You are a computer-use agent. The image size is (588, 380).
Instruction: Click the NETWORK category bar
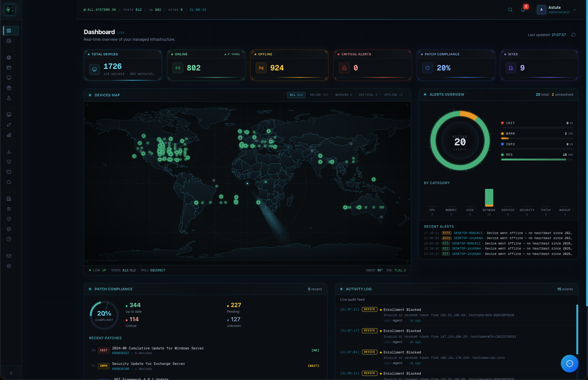[489, 197]
